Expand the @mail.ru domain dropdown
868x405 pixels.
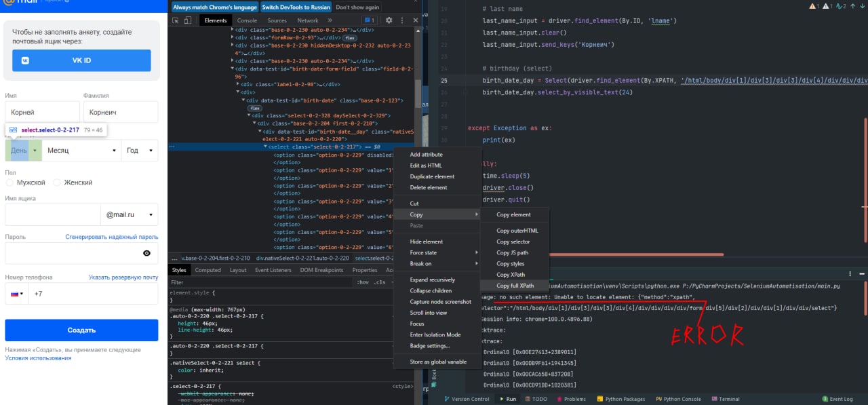coord(129,214)
